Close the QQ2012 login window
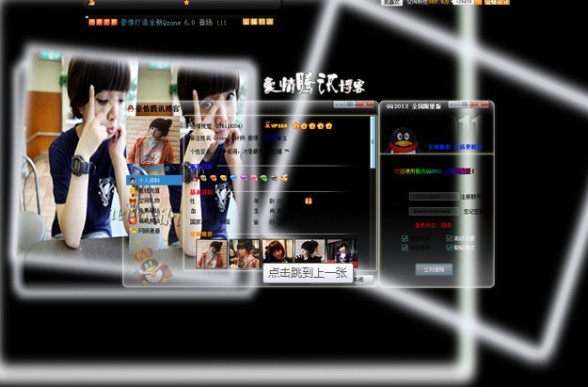Viewport: 588px width, 387px height. coord(479,104)
